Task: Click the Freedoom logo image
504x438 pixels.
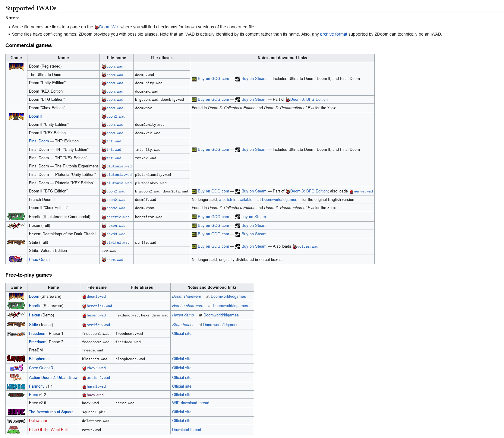Action: pos(16,334)
